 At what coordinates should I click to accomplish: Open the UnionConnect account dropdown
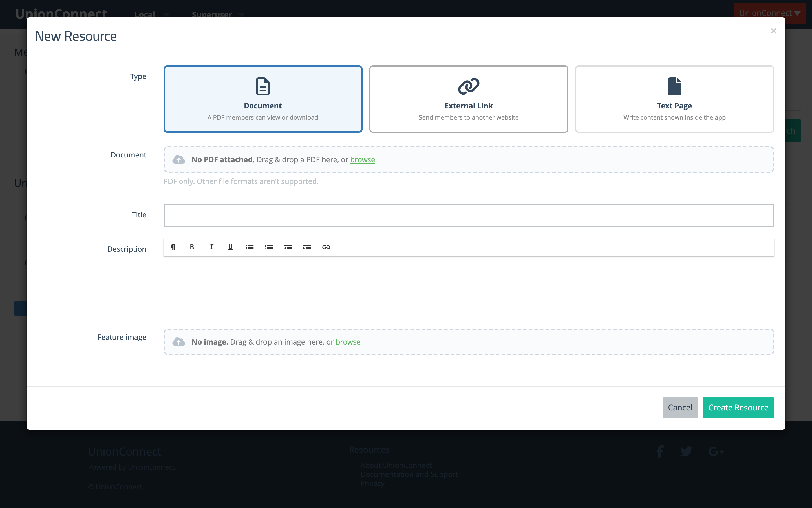click(x=770, y=13)
